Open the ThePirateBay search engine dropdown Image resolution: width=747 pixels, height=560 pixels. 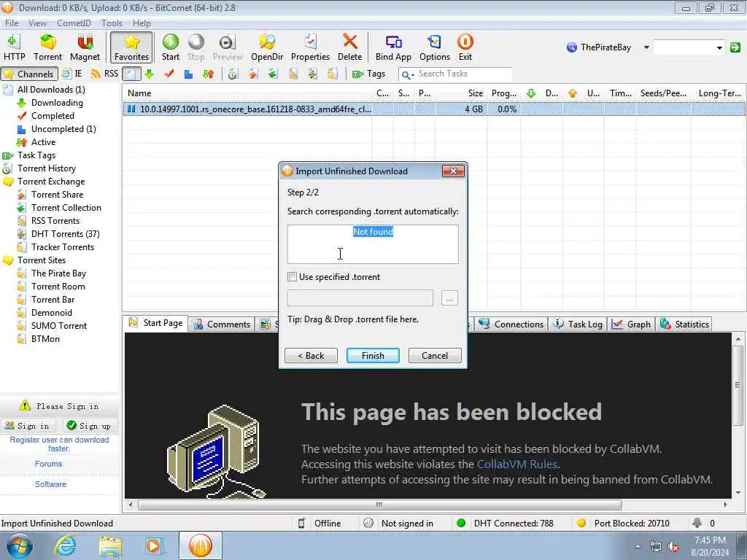coord(646,47)
